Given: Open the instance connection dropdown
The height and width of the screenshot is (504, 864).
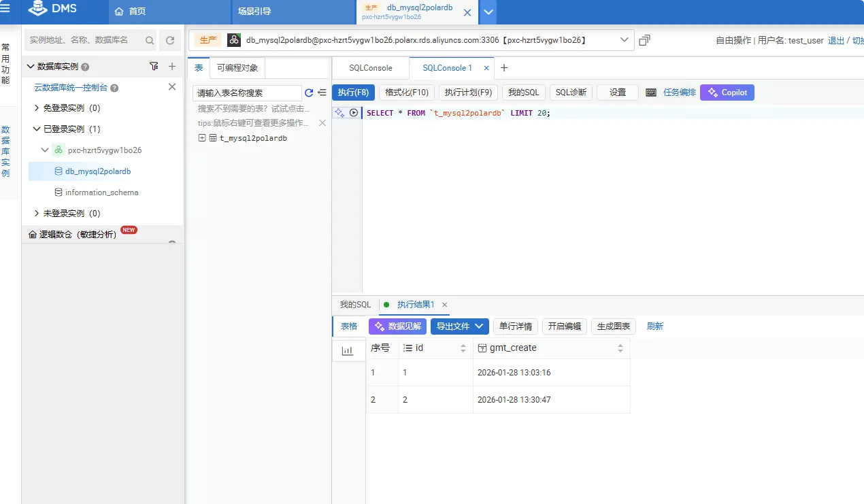Looking at the screenshot, I should (624, 40).
